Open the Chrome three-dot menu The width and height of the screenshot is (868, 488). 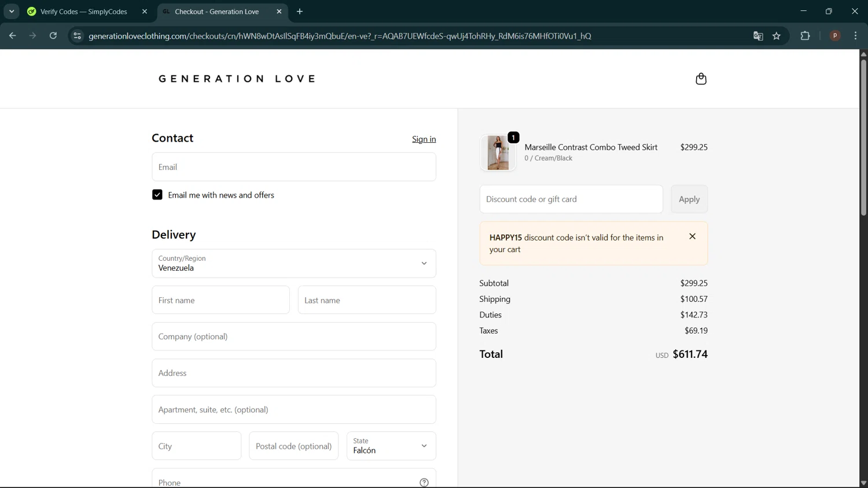(855, 36)
